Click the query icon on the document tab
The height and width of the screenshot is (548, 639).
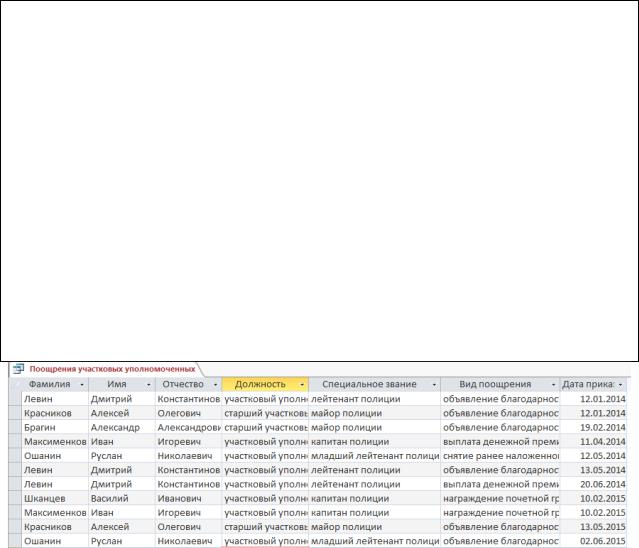17,368
